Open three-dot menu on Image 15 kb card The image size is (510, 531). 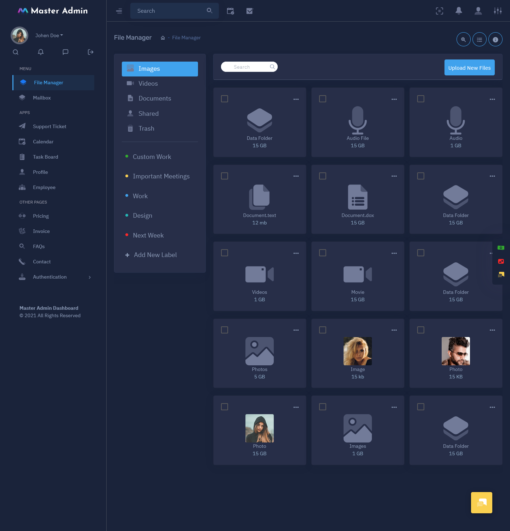[394, 330]
